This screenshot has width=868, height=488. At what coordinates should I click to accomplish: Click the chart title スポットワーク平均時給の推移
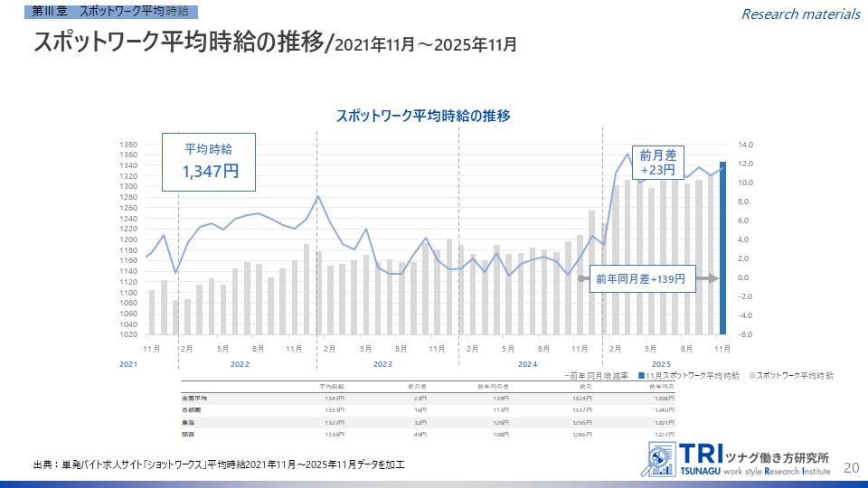(x=424, y=117)
